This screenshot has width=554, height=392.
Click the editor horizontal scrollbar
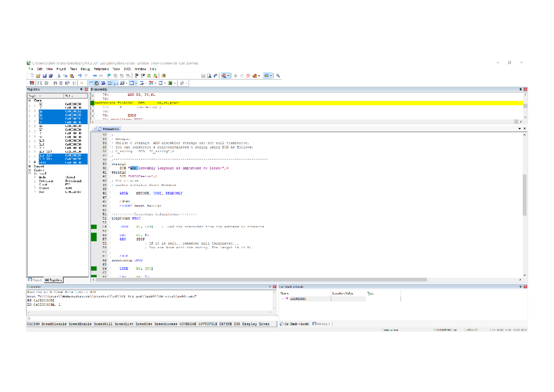tap(307, 279)
